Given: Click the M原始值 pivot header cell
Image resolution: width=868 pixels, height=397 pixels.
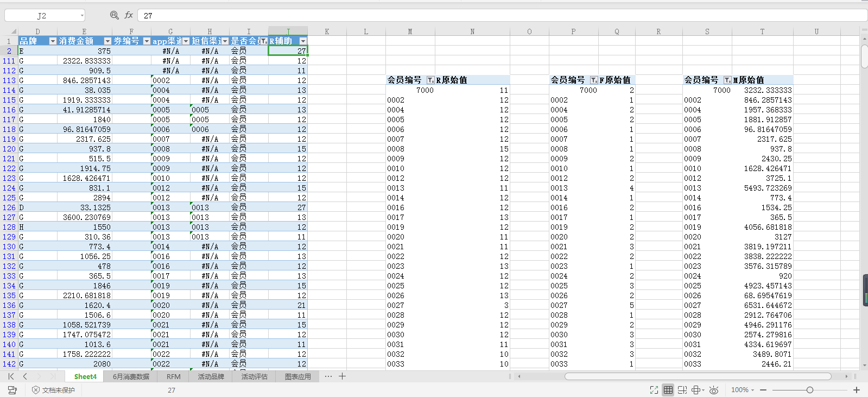Looking at the screenshot, I should click(762, 80).
